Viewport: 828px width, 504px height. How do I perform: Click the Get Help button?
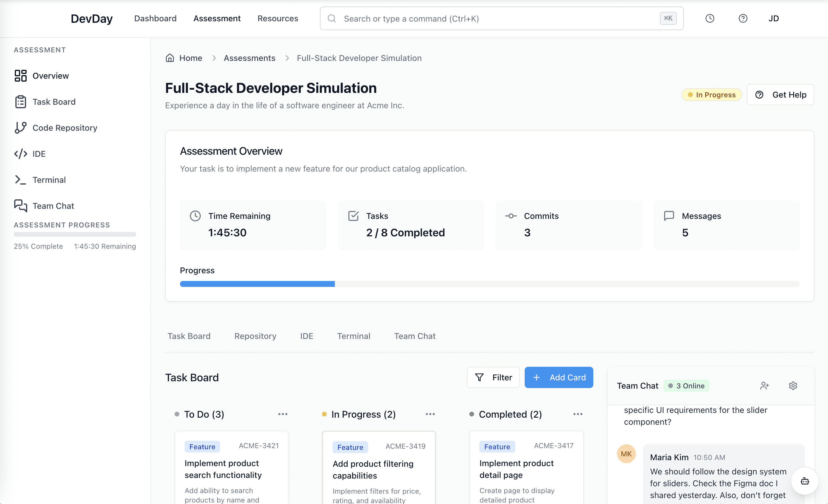coord(781,95)
